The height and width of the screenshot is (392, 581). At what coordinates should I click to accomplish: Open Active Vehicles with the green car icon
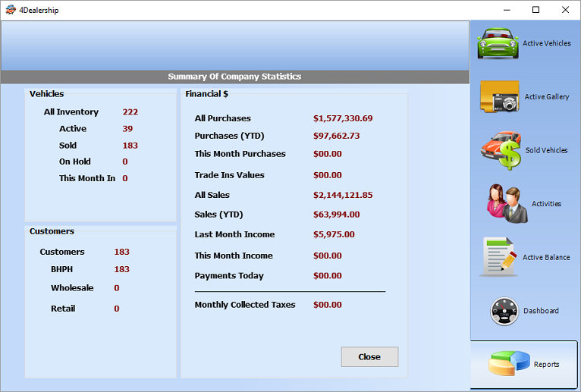pyautogui.click(x=498, y=44)
